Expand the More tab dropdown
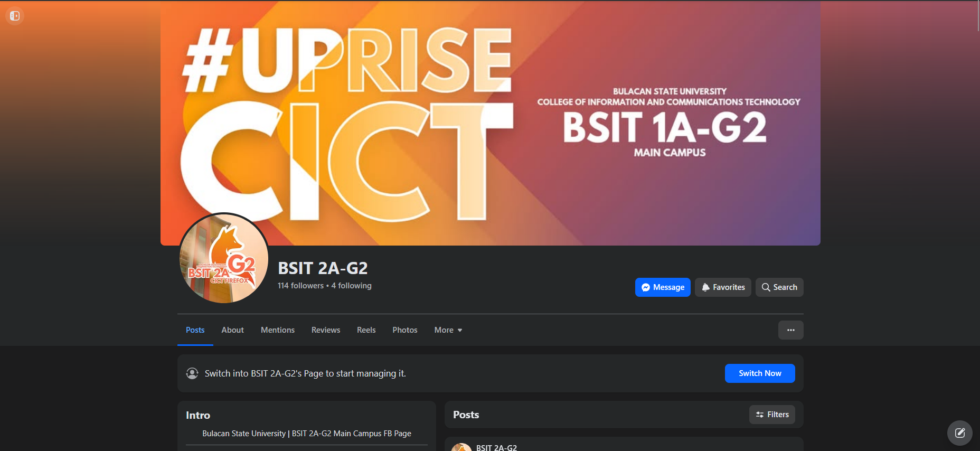This screenshot has height=451, width=980. pyautogui.click(x=448, y=330)
